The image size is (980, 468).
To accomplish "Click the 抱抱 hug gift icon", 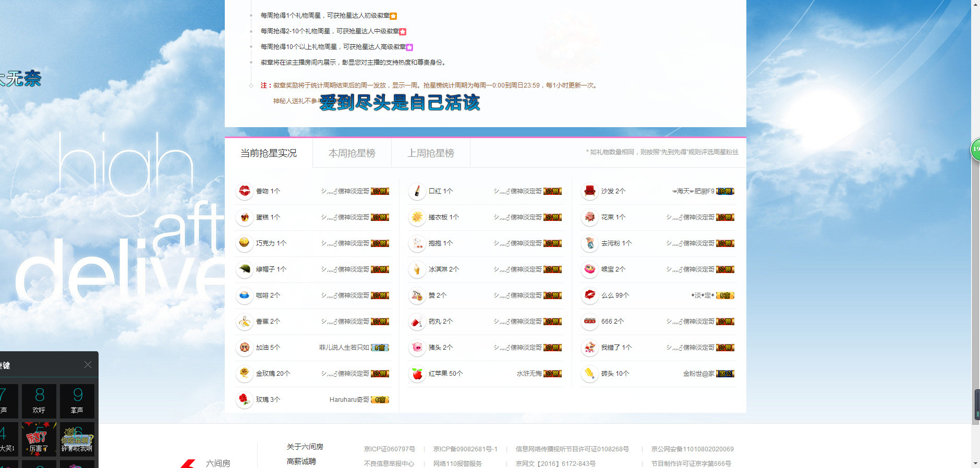I will pyautogui.click(x=417, y=243).
